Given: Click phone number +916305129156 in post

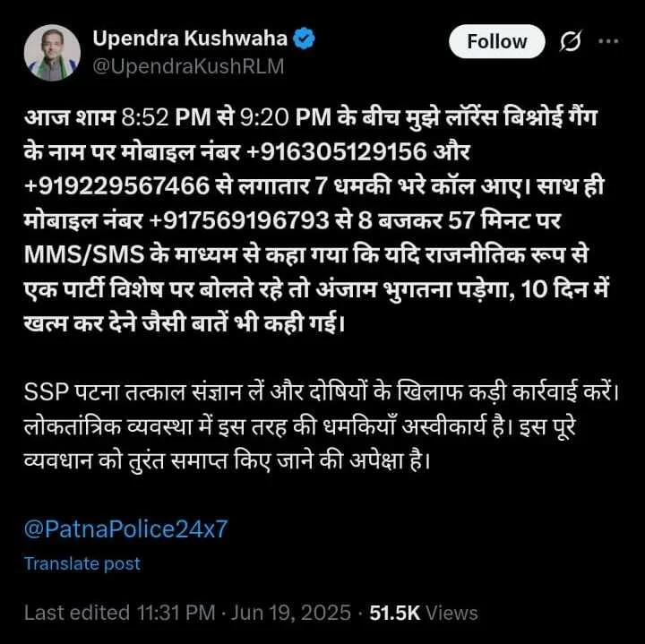Looking at the screenshot, I should 336,151.
